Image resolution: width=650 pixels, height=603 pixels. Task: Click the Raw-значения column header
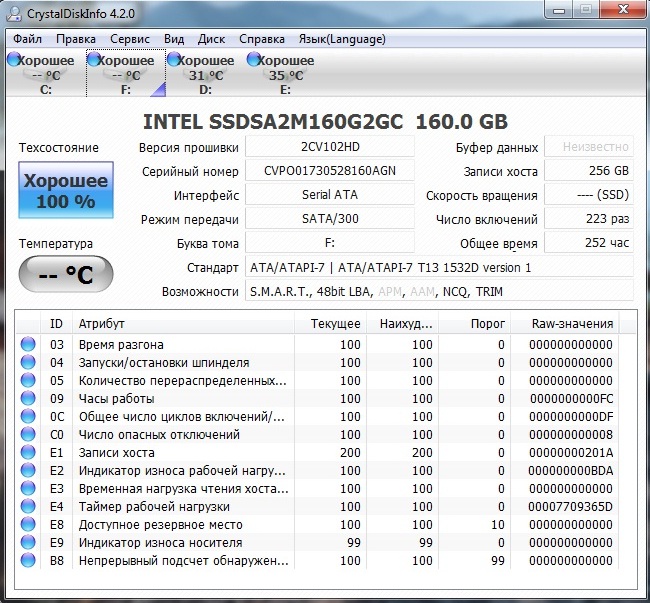point(565,324)
